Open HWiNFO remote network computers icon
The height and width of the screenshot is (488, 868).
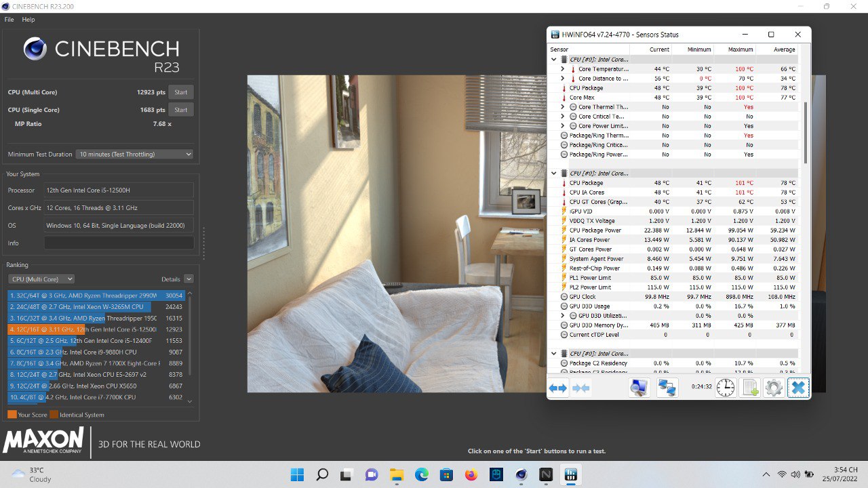pos(667,388)
